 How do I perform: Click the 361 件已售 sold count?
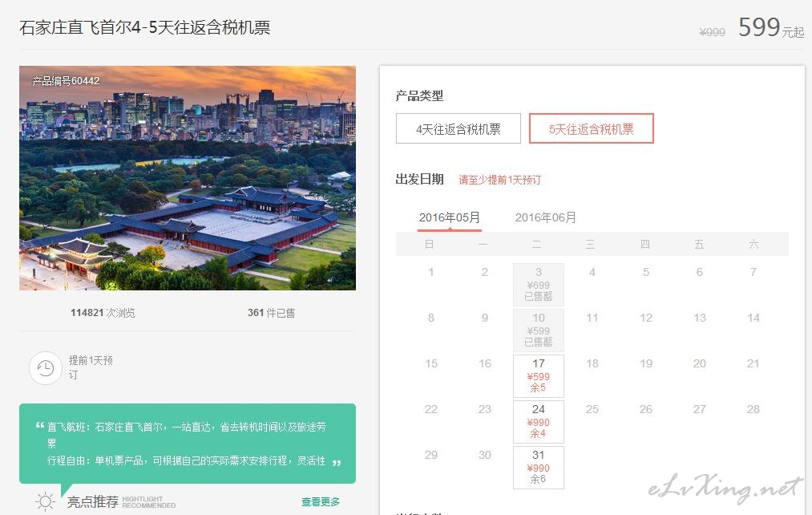pos(272,312)
